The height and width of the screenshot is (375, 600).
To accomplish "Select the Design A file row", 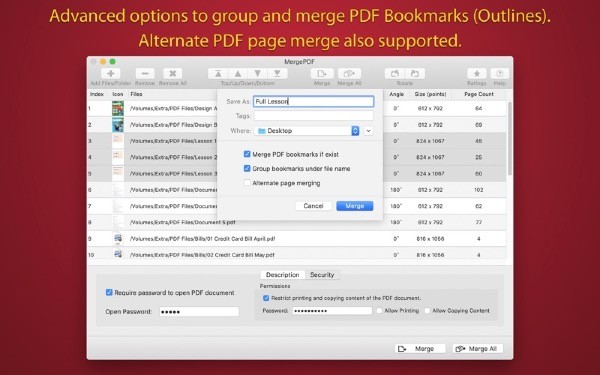I will point(297,109).
